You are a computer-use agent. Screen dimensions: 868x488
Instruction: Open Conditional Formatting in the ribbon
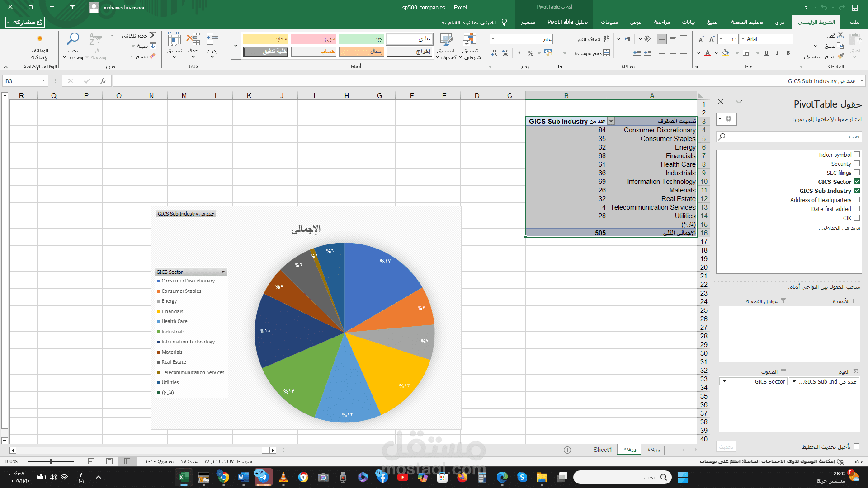coord(470,45)
